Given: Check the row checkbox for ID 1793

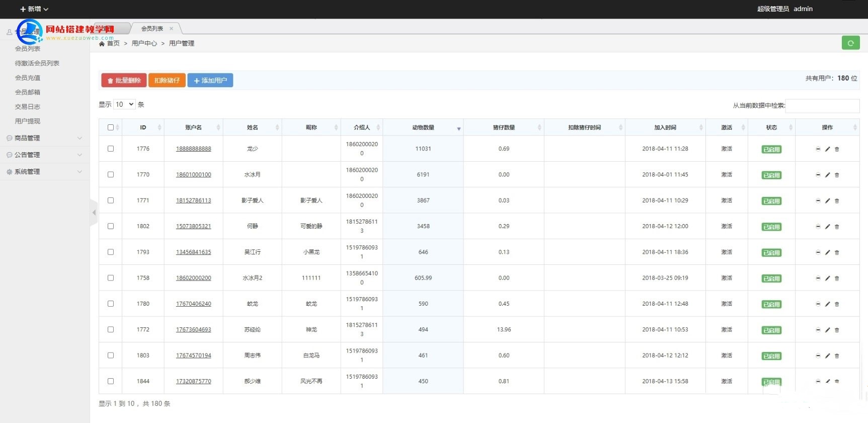Looking at the screenshot, I should coord(111,252).
